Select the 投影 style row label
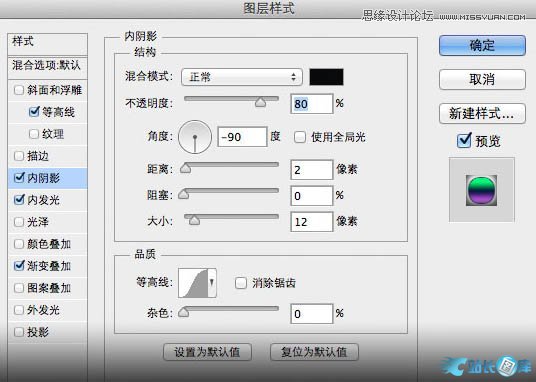 point(38,332)
